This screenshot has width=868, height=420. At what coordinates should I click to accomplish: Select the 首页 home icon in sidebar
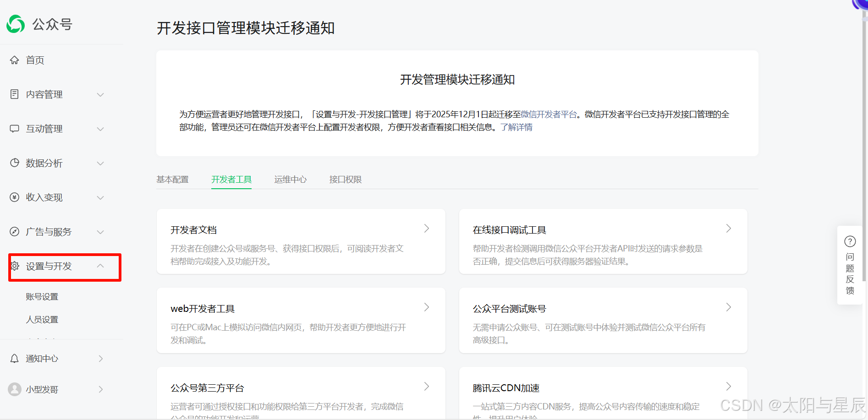14,60
